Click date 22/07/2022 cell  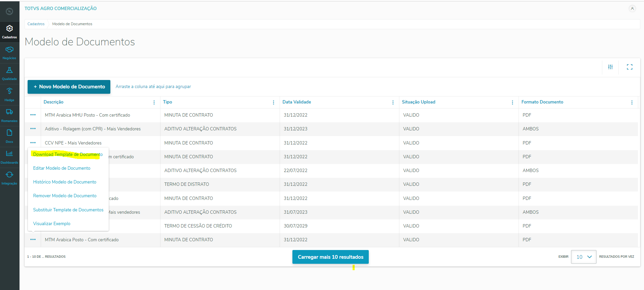click(x=295, y=170)
